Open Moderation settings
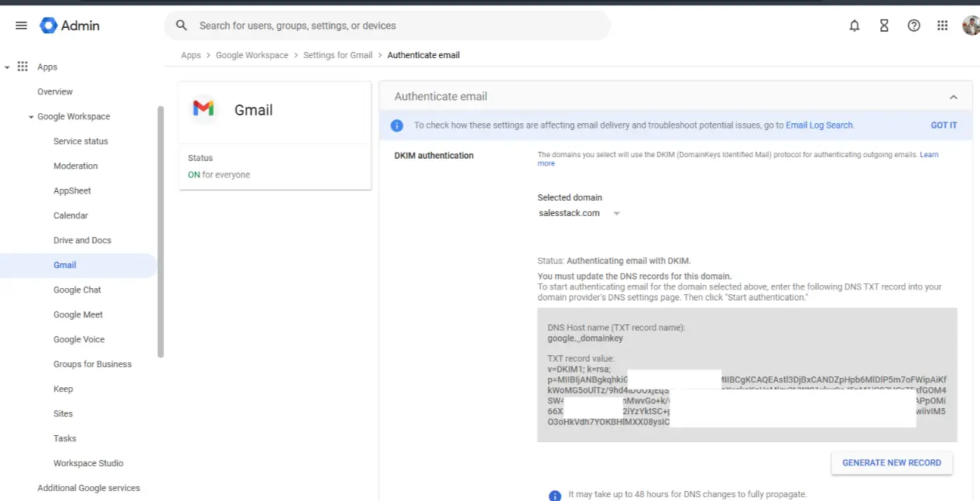980x501 pixels. point(75,166)
